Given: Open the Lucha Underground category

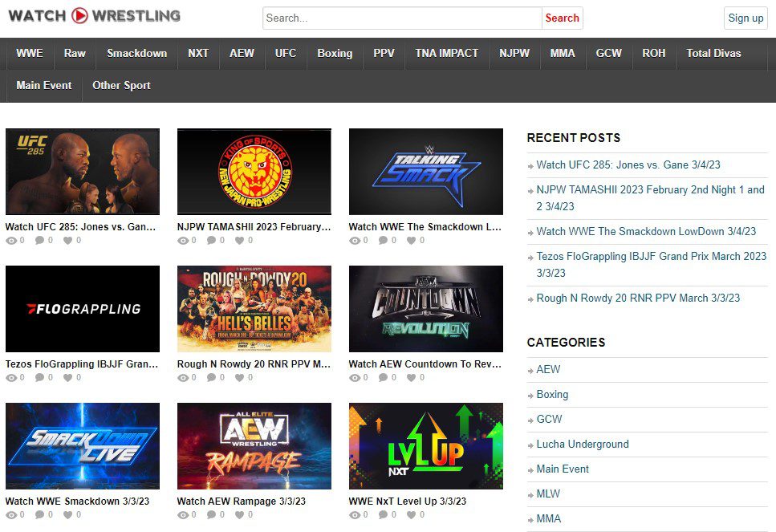Looking at the screenshot, I should coord(583,444).
